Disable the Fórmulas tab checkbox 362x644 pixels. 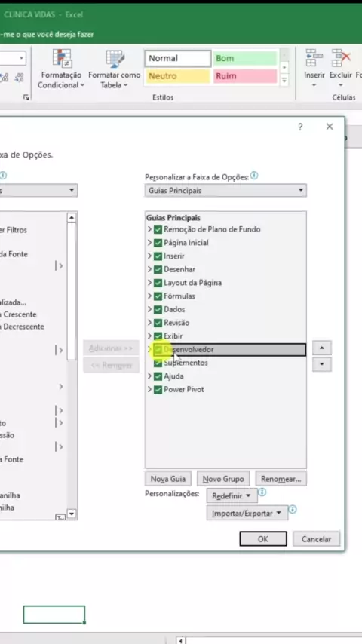pyautogui.click(x=158, y=296)
